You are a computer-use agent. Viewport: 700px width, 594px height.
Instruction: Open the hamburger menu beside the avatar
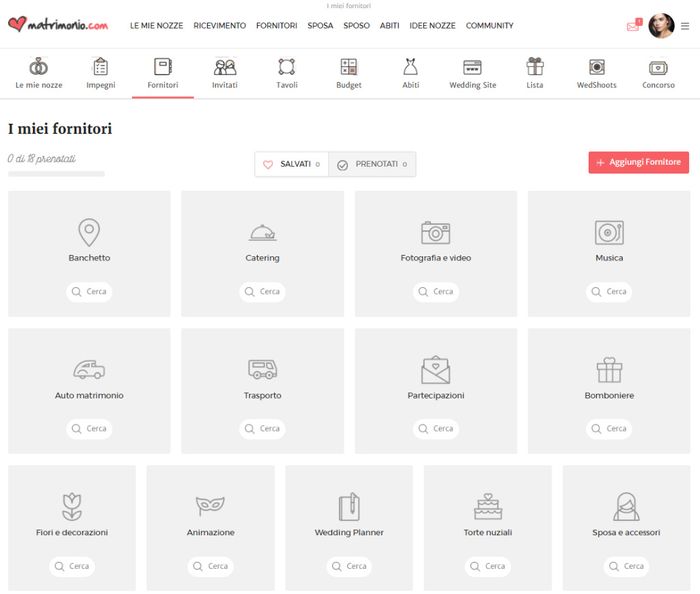(685, 26)
